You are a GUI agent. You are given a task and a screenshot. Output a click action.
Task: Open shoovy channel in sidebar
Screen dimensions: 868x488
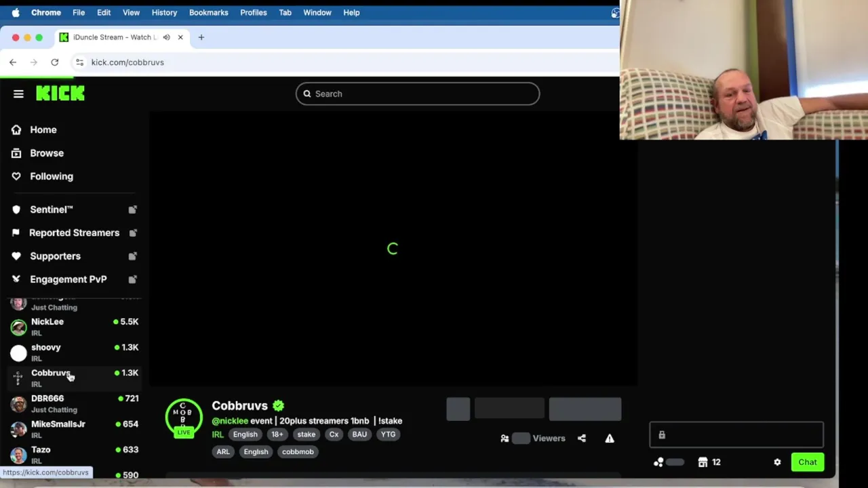point(75,352)
